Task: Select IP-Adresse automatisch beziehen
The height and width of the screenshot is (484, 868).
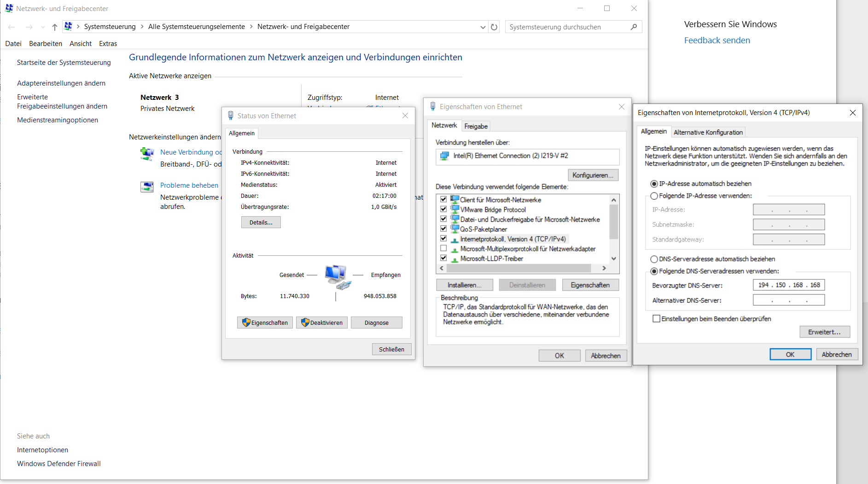Action: [x=654, y=184]
